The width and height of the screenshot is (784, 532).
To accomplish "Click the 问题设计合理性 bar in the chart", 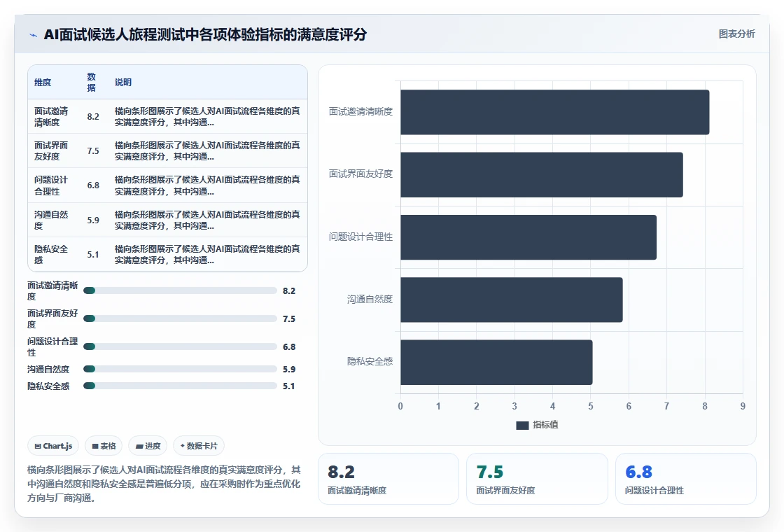I will click(x=528, y=237).
